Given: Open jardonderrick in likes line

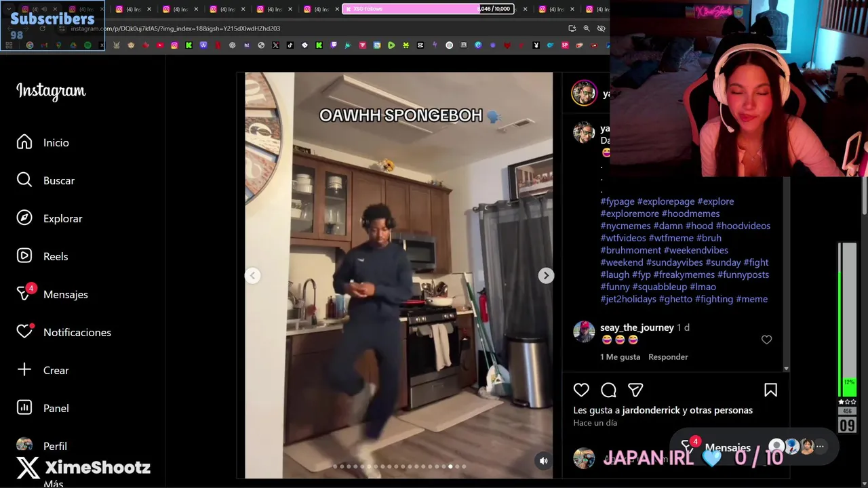Looking at the screenshot, I should pos(651,410).
